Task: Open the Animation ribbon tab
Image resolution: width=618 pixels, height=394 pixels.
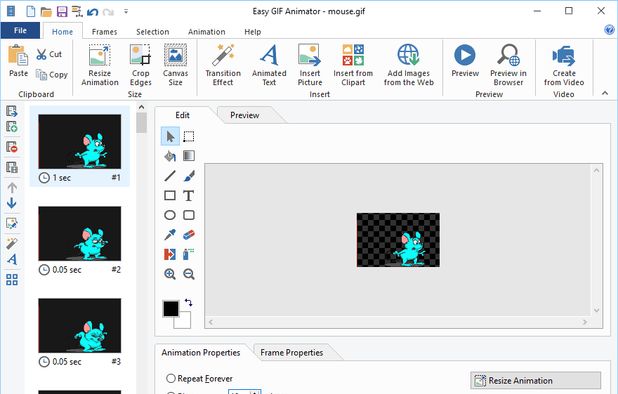Action: click(207, 32)
